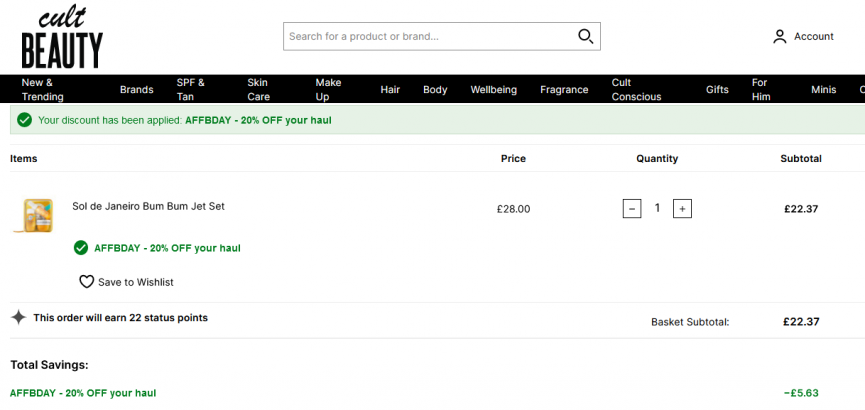
Task: Open the Account user icon
Action: [779, 37]
